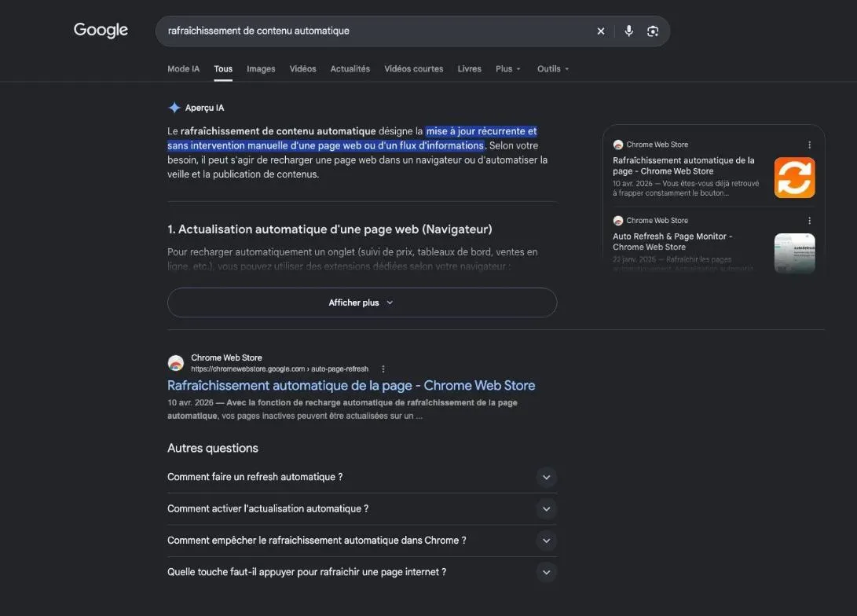The image size is (857, 616).
Task: Click heading '1. Actualisation automatique d'une page web'
Action: coord(330,229)
